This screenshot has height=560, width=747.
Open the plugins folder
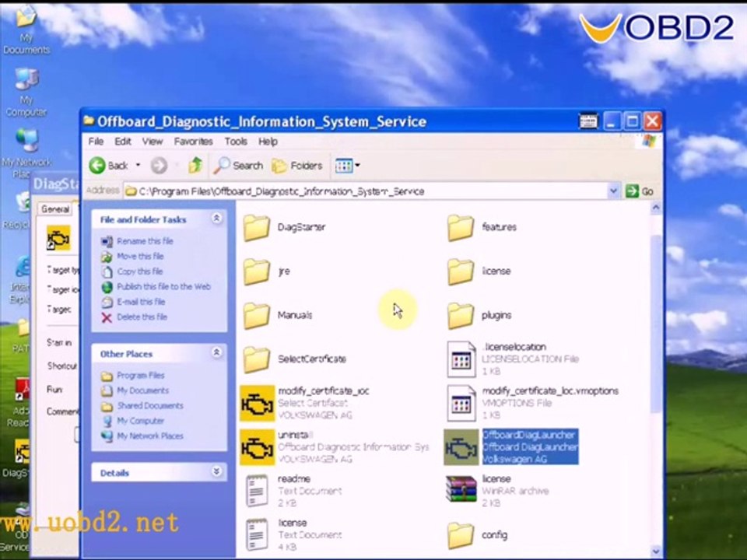(x=461, y=315)
